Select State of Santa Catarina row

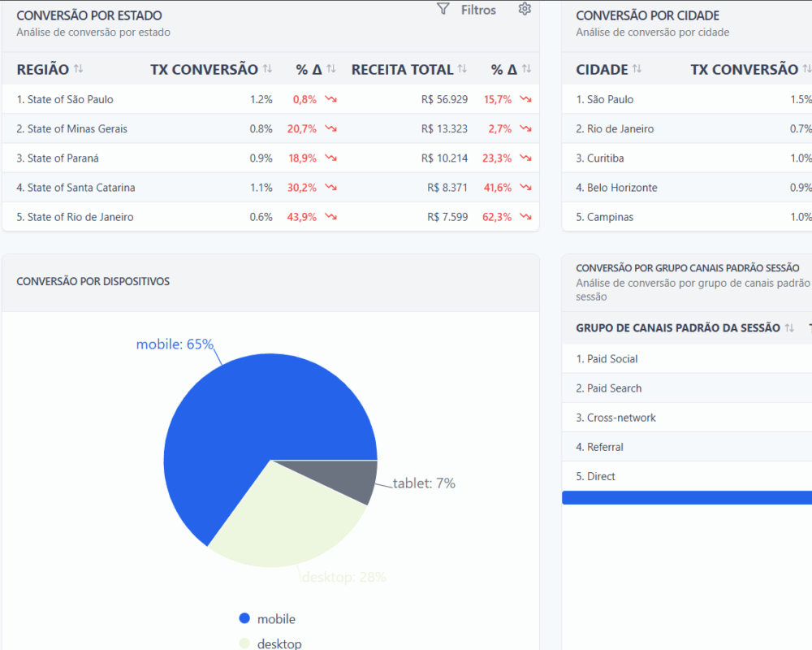[x=270, y=187]
